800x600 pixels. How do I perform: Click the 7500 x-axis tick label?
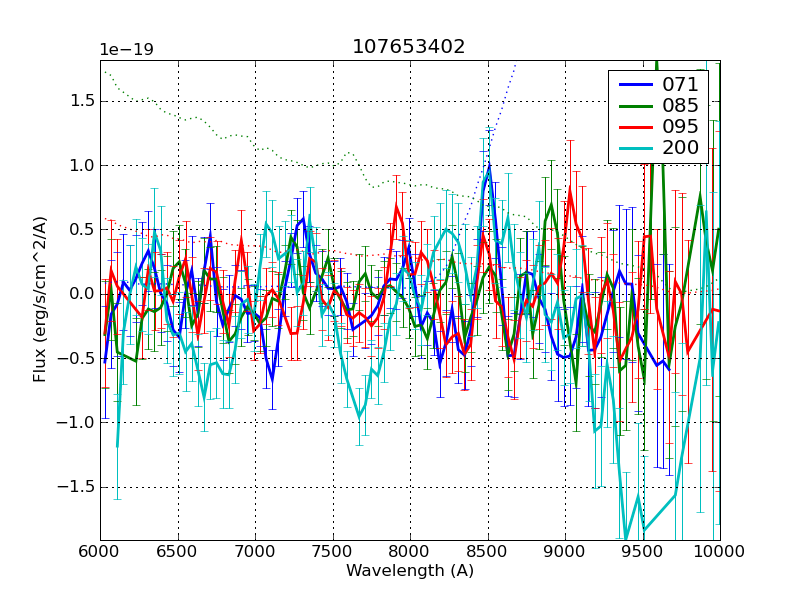[332, 552]
